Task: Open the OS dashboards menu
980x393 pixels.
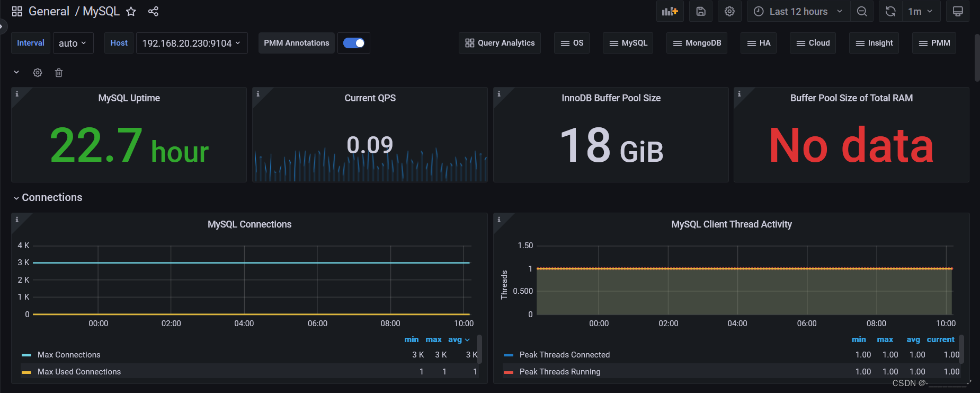Action: [572, 43]
